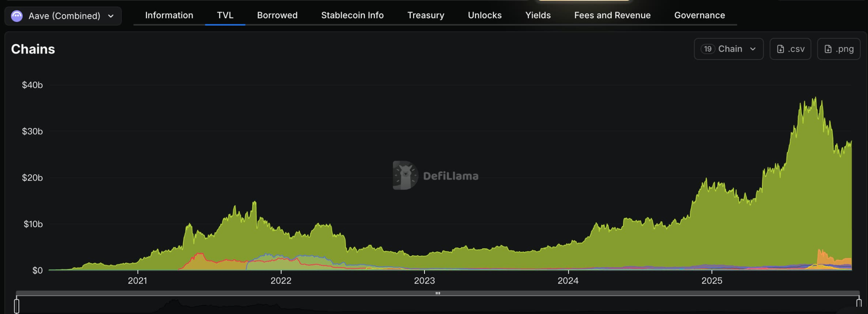The image size is (868, 314).
Task: Select the TVL tab
Action: (225, 15)
